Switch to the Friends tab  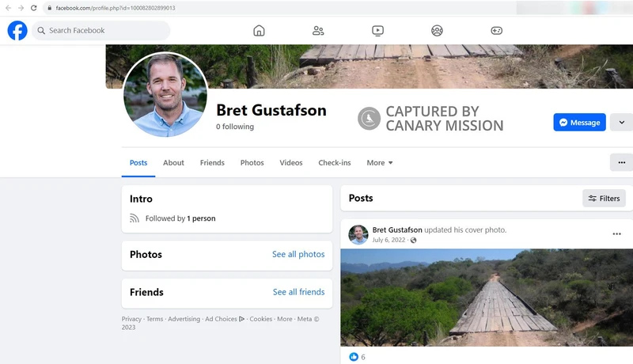coord(212,163)
